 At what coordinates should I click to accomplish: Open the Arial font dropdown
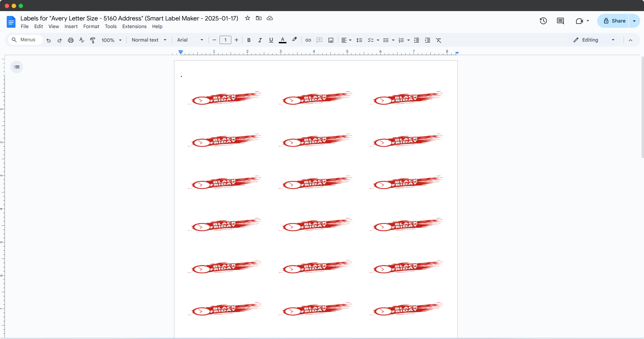[190, 40]
